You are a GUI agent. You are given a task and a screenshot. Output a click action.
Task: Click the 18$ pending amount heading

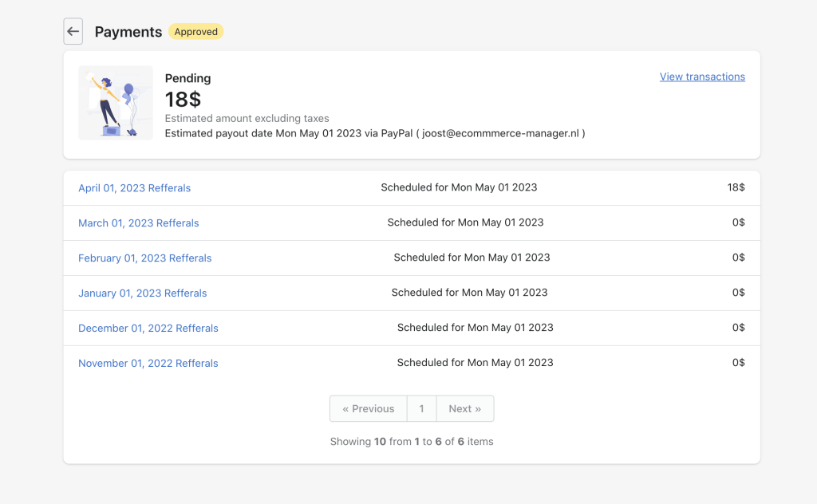[x=183, y=99]
